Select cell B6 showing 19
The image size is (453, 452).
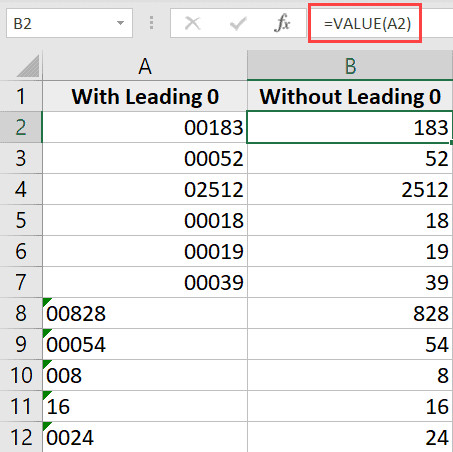[350, 251]
